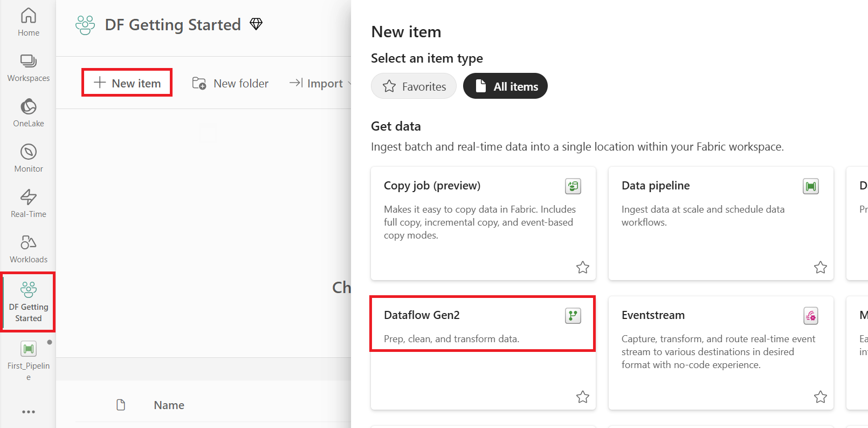Go to Home in the sidebar
Screen dimensions: 868x428
[28, 22]
